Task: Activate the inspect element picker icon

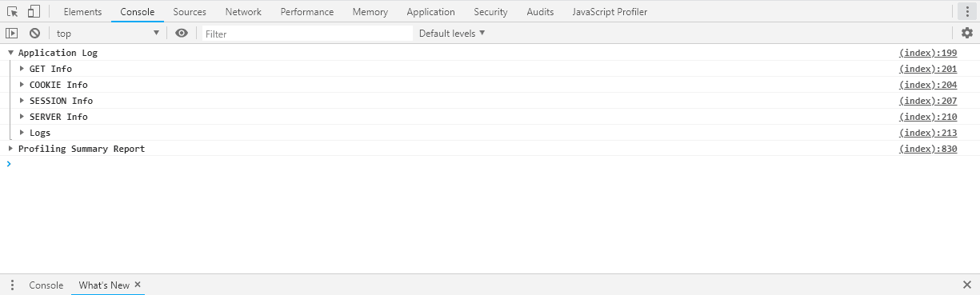Action: [x=12, y=12]
